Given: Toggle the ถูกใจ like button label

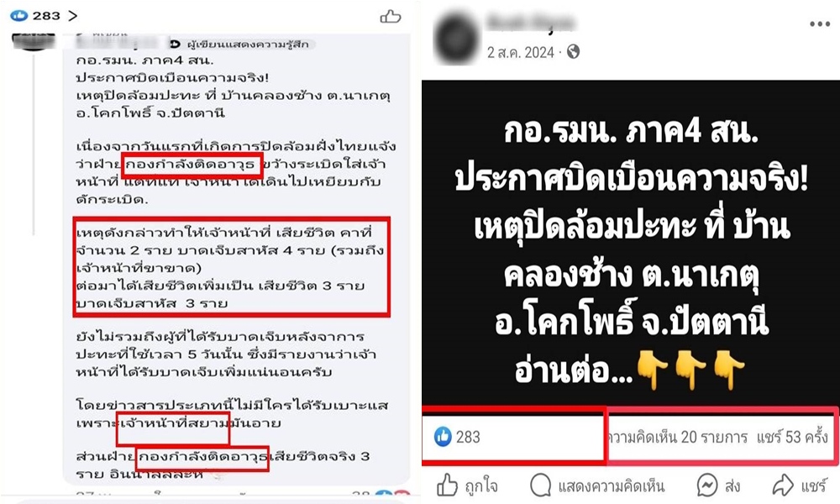Looking at the screenshot, I should [x=481, y=486].
